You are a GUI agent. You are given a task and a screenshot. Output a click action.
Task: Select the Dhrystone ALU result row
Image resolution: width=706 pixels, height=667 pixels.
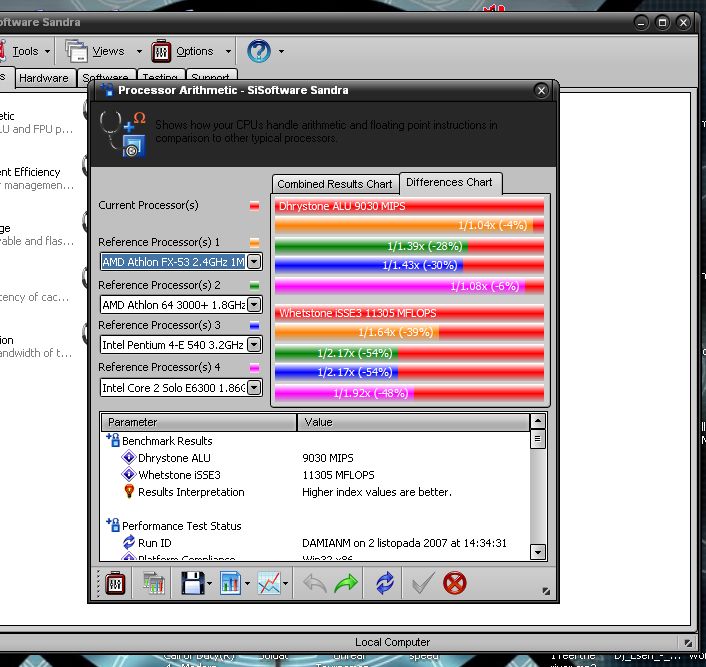(x=174, y=458)
